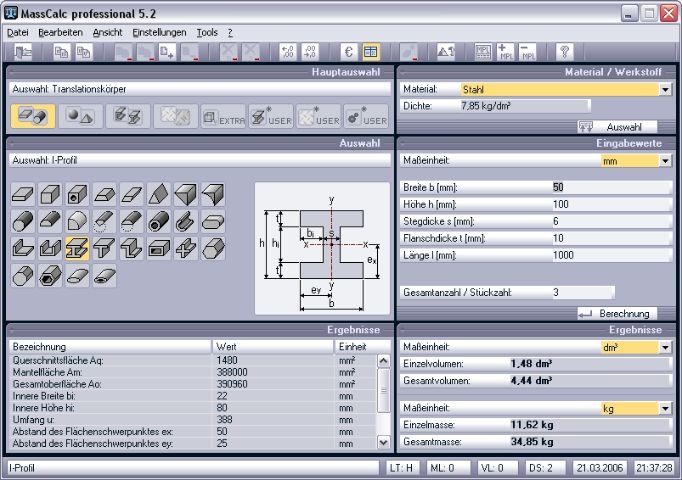This screenshot has width=682, height=480.
Task: Open the Einstellungen menu
Action: (159, 32)
